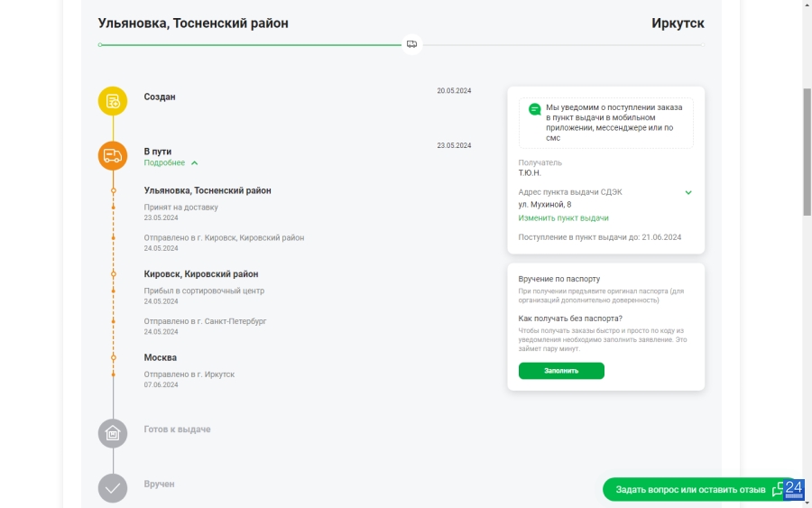
Task: Click the Подробнее link under В пути
Action: pos(164,162)
